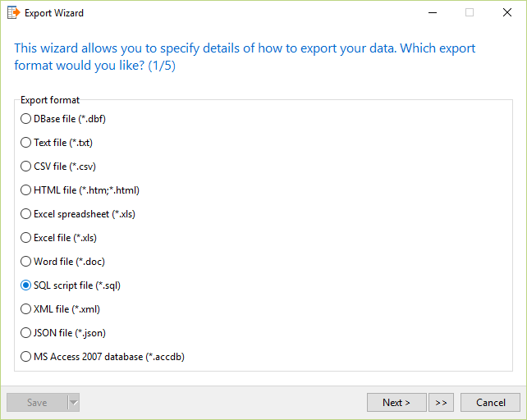Pick MS Access 2007 database (*.accdb)
This screenshot has height=420, width=527.
pos(103,357)
